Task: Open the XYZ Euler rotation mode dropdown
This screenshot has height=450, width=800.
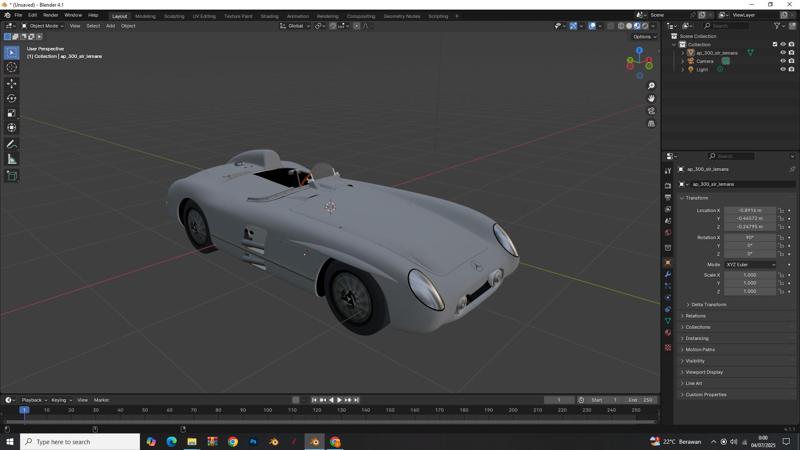Action: click(x=749, y=265)
